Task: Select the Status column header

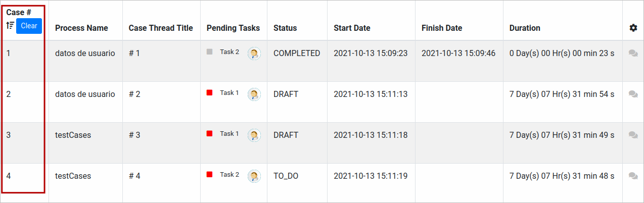Action: (x=285, y=28)
